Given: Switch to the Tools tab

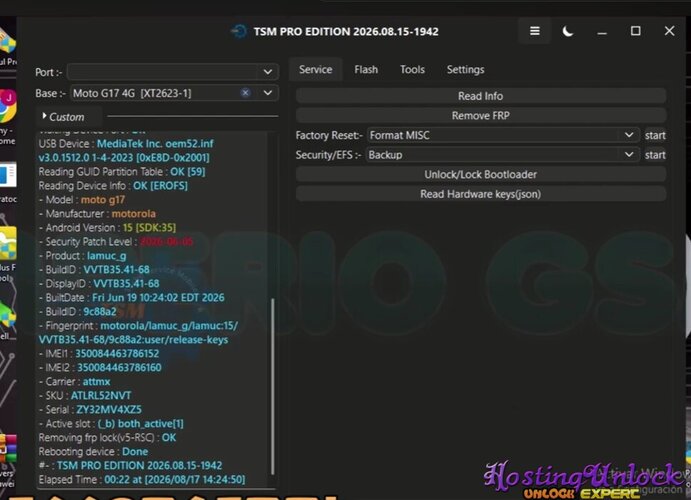Looking at the screenshot, I should (412, 70).
